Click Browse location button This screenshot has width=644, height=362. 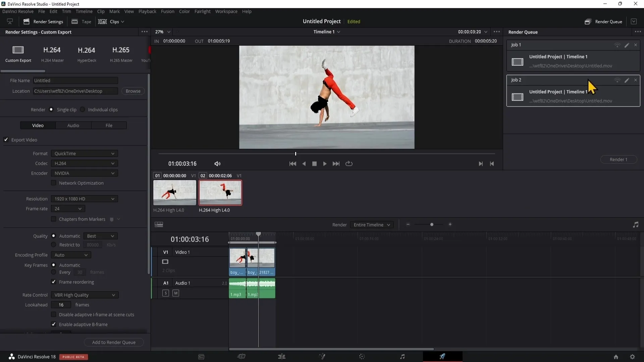click(133, 90)
